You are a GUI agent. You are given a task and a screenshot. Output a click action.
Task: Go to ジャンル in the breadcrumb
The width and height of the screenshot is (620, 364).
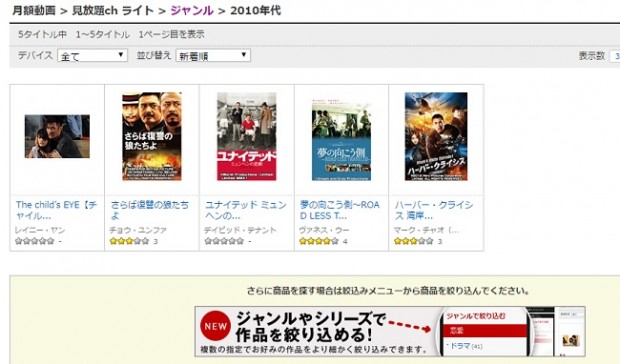click(x=192, y=10)
